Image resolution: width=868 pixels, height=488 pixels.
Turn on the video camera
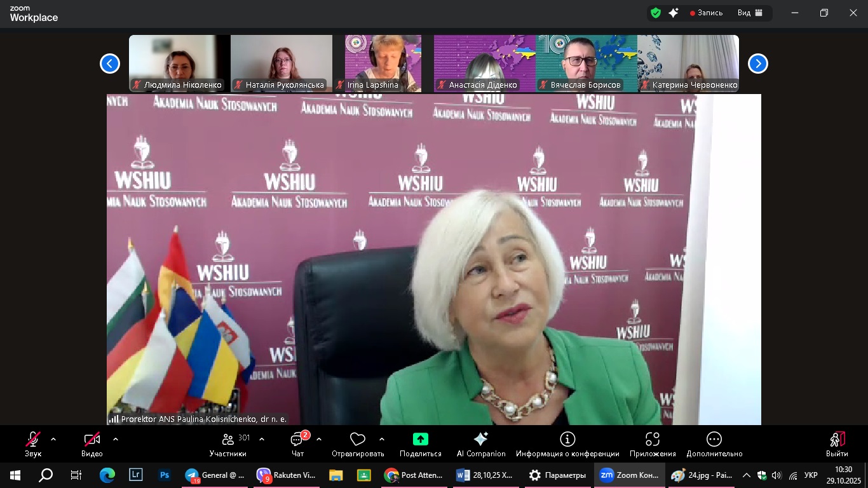[x=92, y=444]
